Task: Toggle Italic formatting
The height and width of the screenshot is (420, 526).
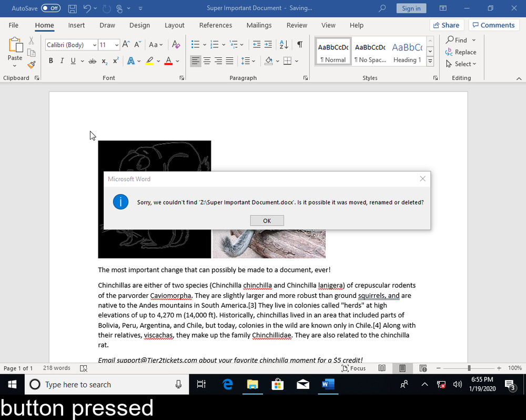Action: (x=62, y=61)
